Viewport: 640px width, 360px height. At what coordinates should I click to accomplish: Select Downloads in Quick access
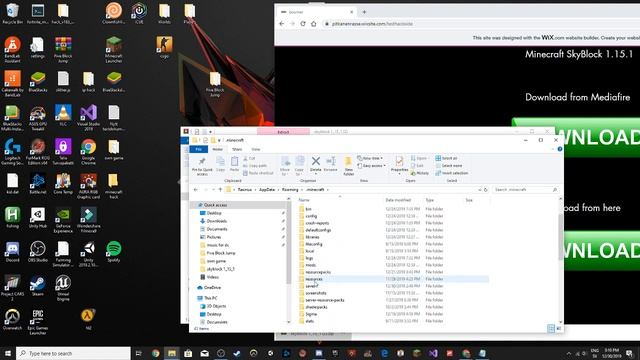(216, 221)
